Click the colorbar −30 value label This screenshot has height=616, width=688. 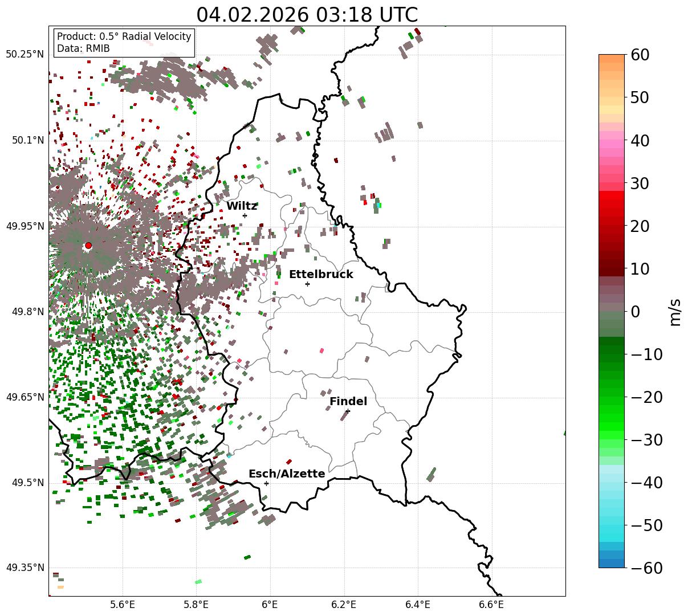646,439
